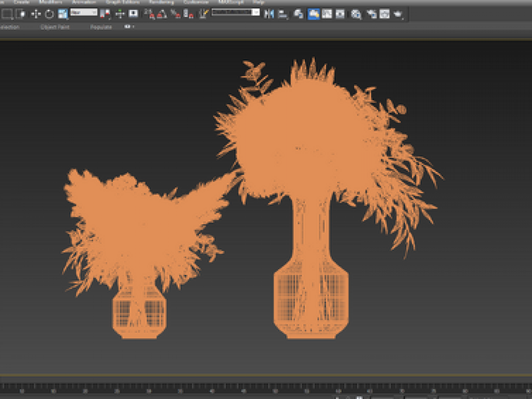The width and height of the screenshot is (532, 399).
Task: Open the Render Setup dialog
Action: click(371, 14)
